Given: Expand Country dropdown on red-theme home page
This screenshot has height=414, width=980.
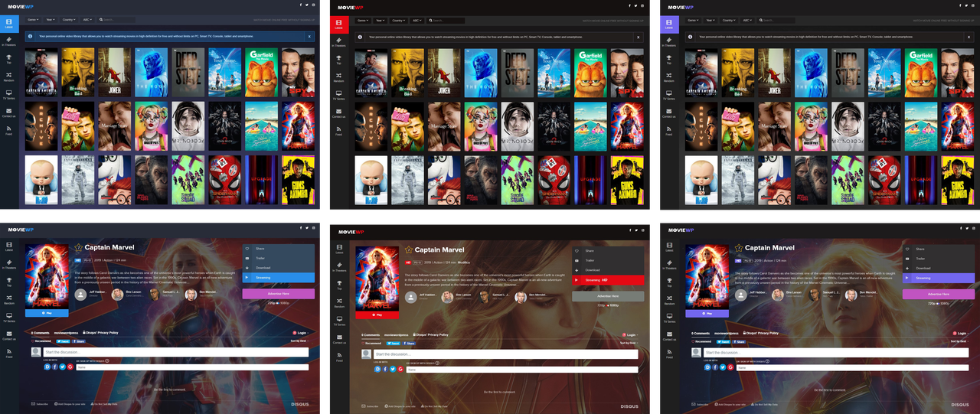Looking at the screenshot, I should [x=399, y=21].
